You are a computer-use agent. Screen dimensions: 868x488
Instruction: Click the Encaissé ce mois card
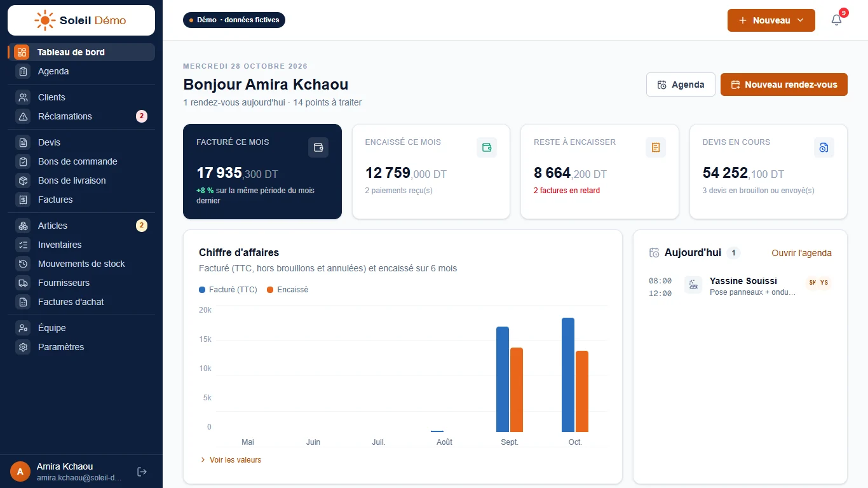(431, 172)
